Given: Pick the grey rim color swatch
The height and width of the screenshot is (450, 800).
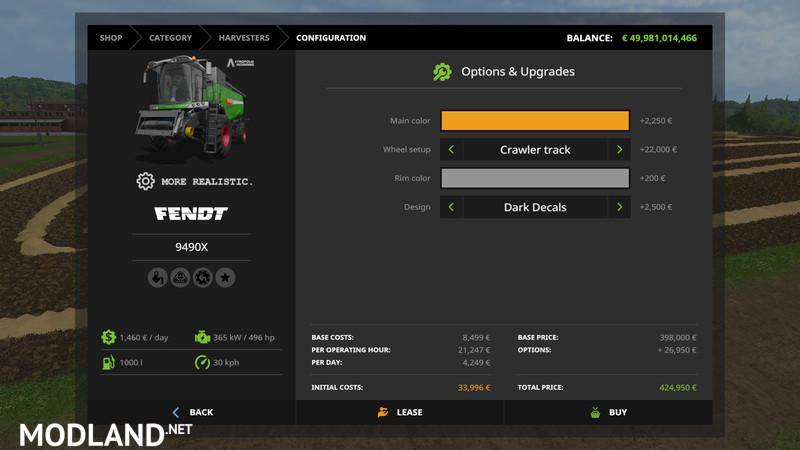Looking at the screenshot, I should pos(535,178).
